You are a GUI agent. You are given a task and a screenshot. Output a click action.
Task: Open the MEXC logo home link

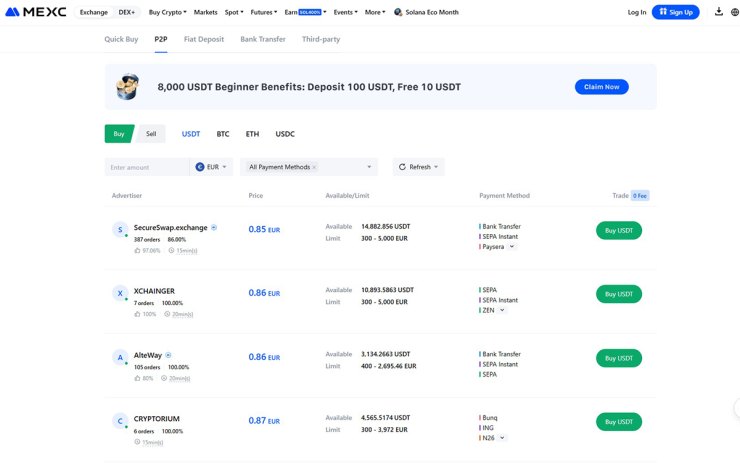(x=35, y=12)
